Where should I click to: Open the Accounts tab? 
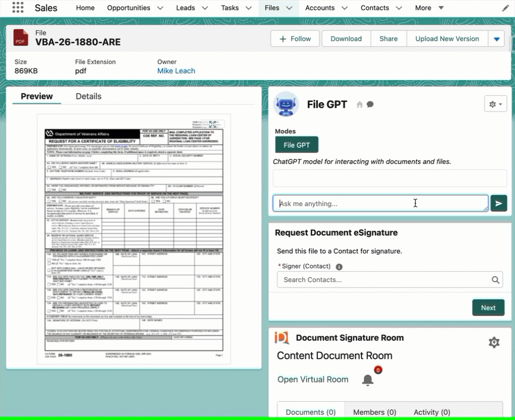coord(319,8)
